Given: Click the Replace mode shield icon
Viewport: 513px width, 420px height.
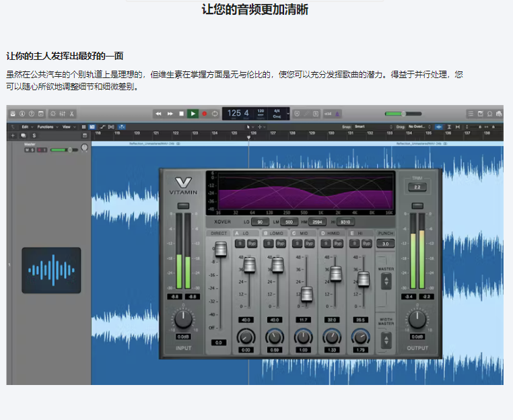Looking at the screenshot, I should click(x=297, y=114).
